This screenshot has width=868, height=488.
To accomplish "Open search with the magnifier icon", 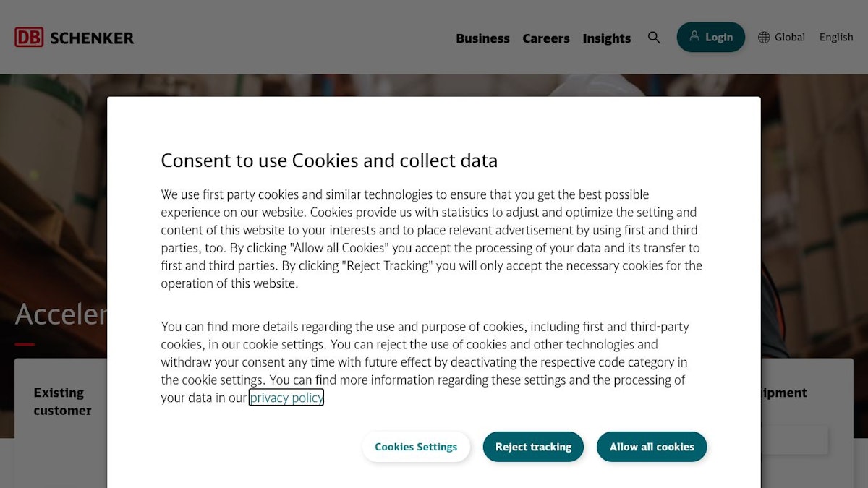I will click(x=654, y=38).
